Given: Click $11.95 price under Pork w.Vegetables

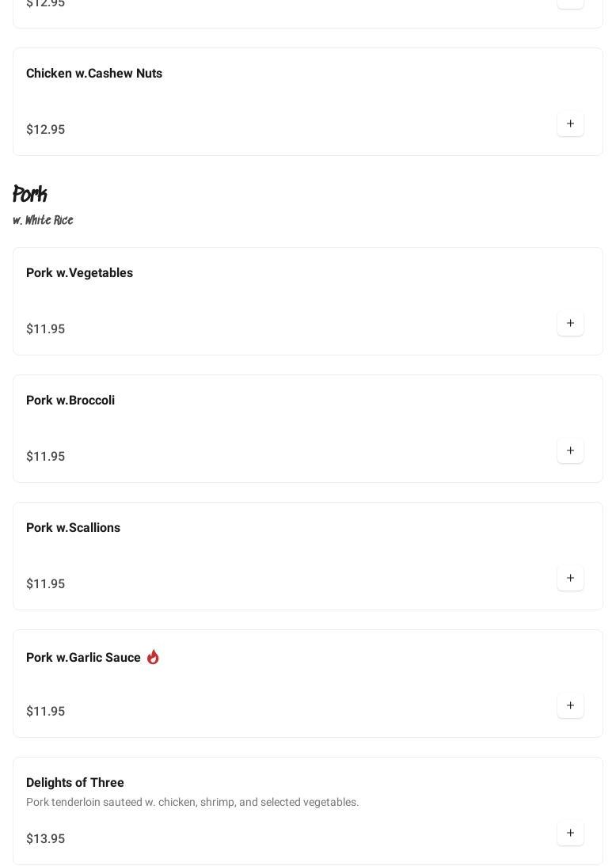Looking at the screenshot, I should coord(45,329).
